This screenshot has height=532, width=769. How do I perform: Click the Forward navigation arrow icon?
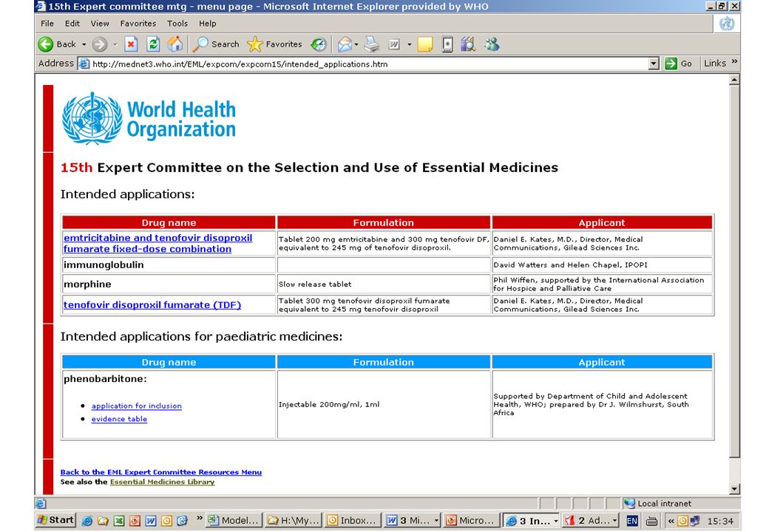point(100,44)
